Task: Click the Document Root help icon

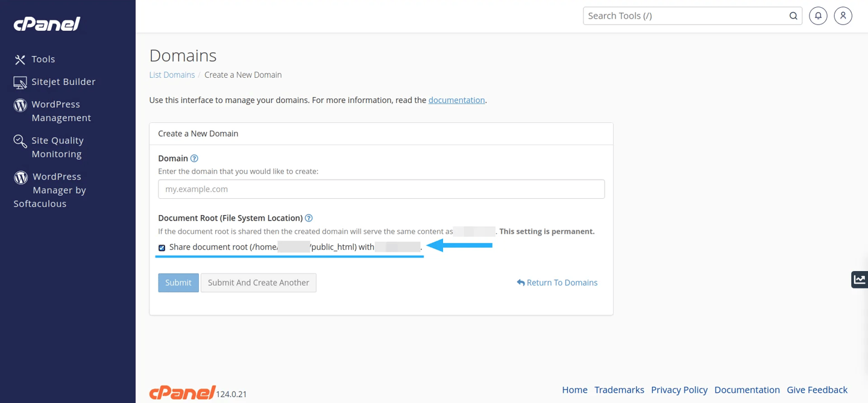Action: pyautogui.click(x=309, y=218)
